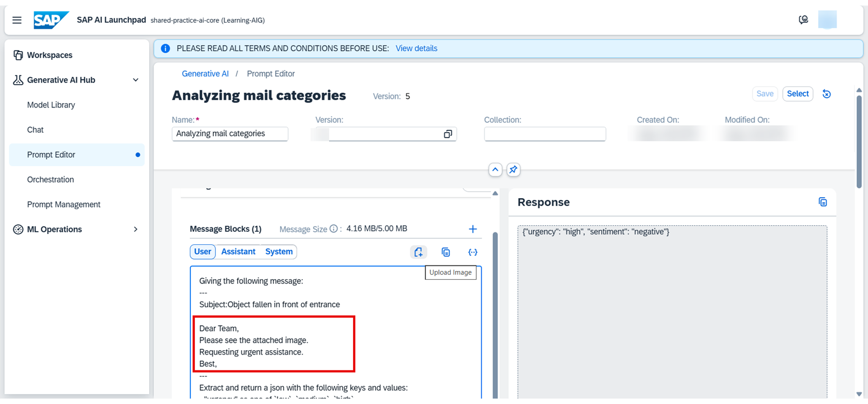Click the Workspaces icon in sidebar
Image resolution: width=868 pixels, height=404 pixels.
[18, 55]
